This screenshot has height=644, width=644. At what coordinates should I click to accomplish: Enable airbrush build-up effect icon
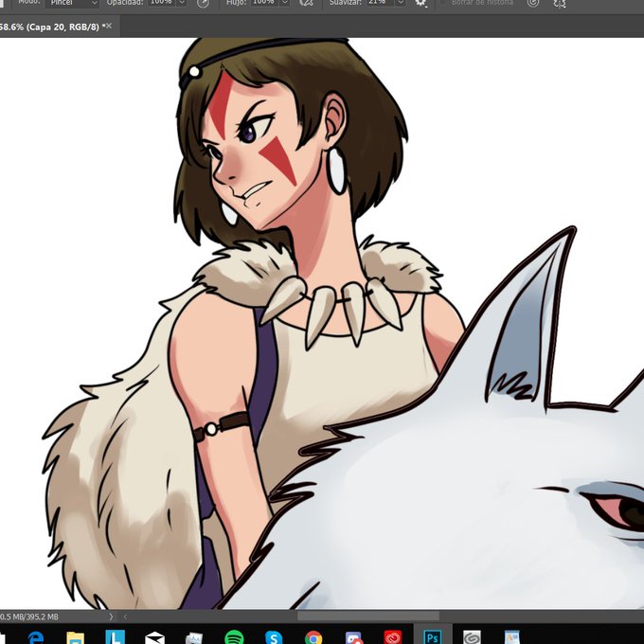tap(306, 3)
